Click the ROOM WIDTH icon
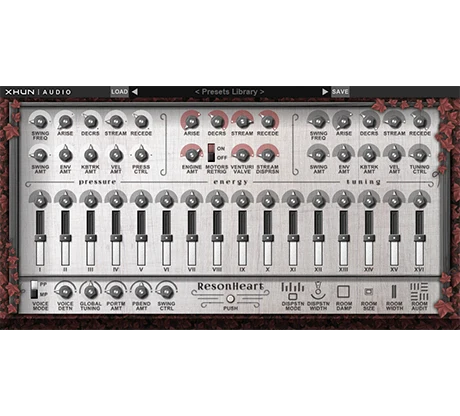Image resolution: width=460 pixels, height=416 pixels. (x=394, y=292)
